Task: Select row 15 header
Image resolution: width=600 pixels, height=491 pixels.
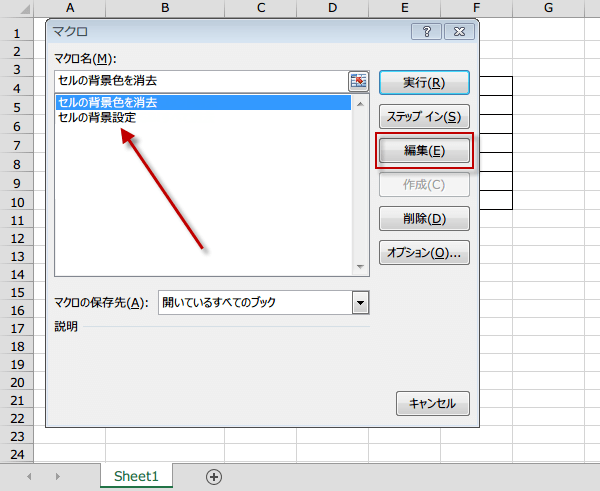Action: (16, 293)
